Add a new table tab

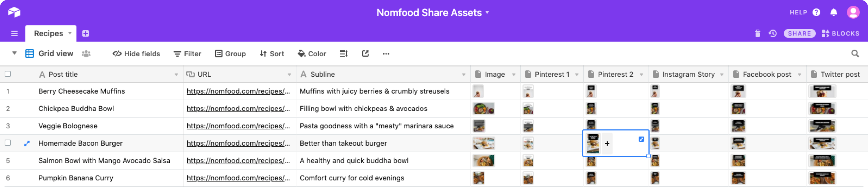click(86, 34)
